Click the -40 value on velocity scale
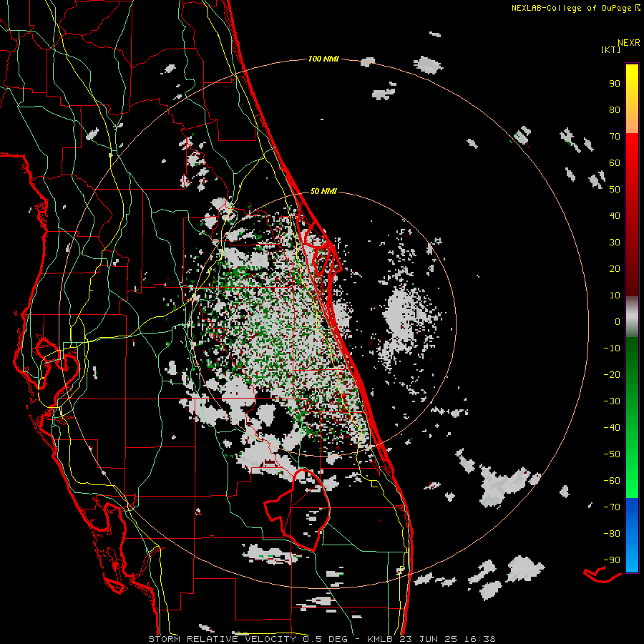This screenshot has height=644, width=644. click(612, 428)
